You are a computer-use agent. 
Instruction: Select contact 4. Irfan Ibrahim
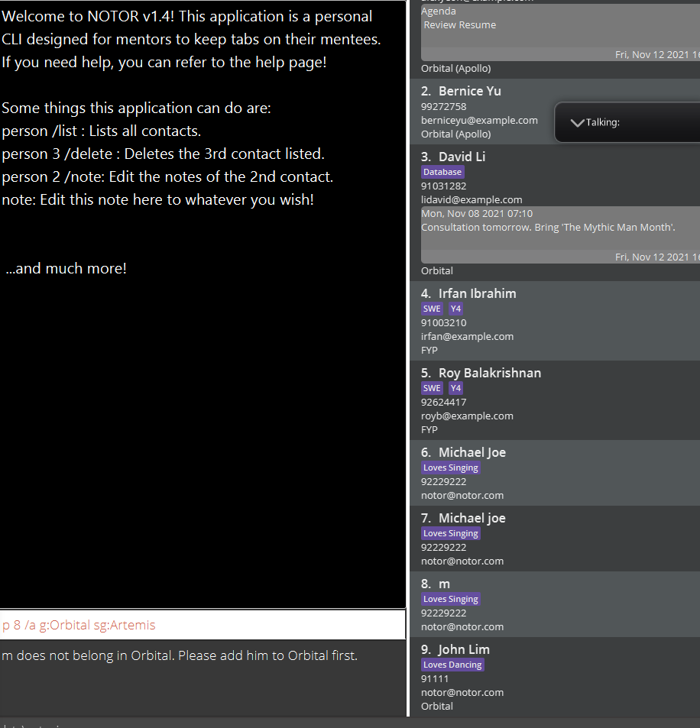click(555, 321)
